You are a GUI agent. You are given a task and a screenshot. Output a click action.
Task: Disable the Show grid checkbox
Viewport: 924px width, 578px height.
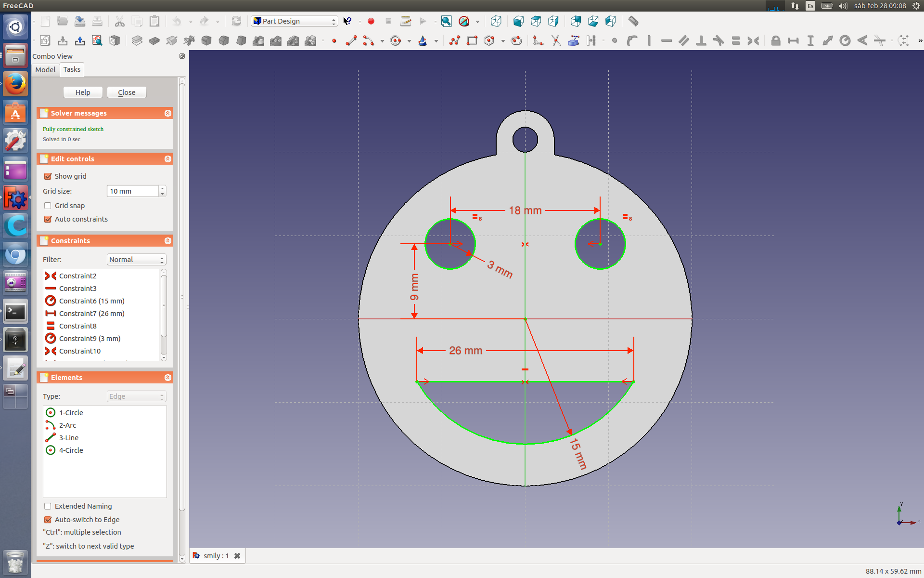[x=48, y=176]
